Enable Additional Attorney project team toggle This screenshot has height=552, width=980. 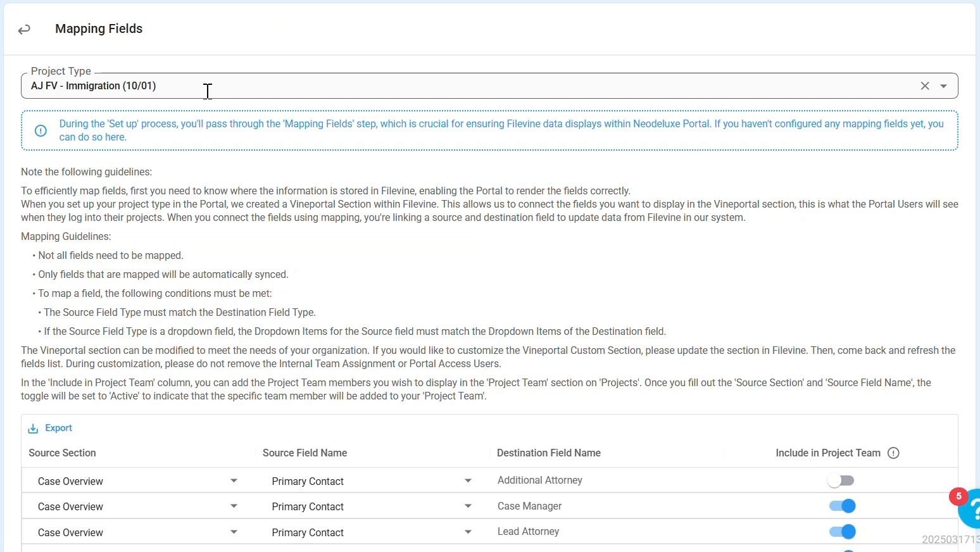841,481
